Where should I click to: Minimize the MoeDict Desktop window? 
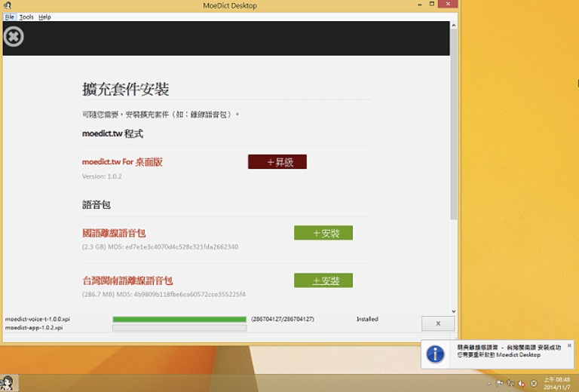[420, 5]
